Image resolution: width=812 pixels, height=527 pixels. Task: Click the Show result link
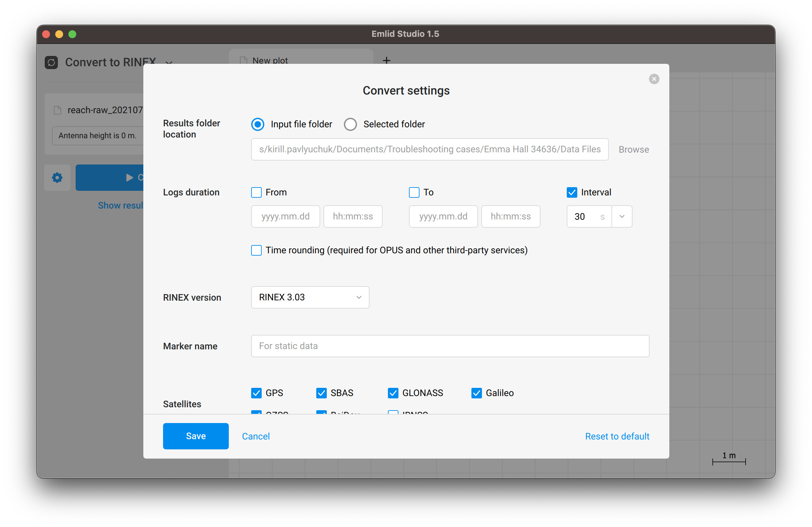pyautogui.click(x=120, y=206)
